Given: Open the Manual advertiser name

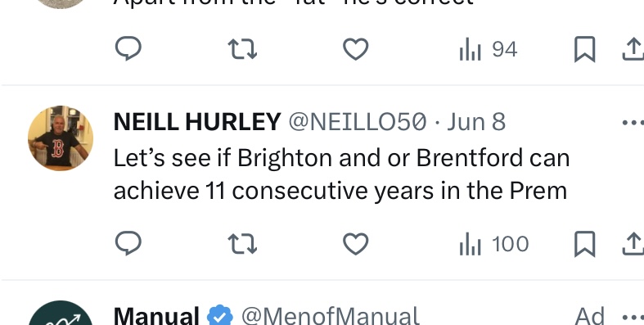Looking at the screenshot, I should click(x=156, y=316).
